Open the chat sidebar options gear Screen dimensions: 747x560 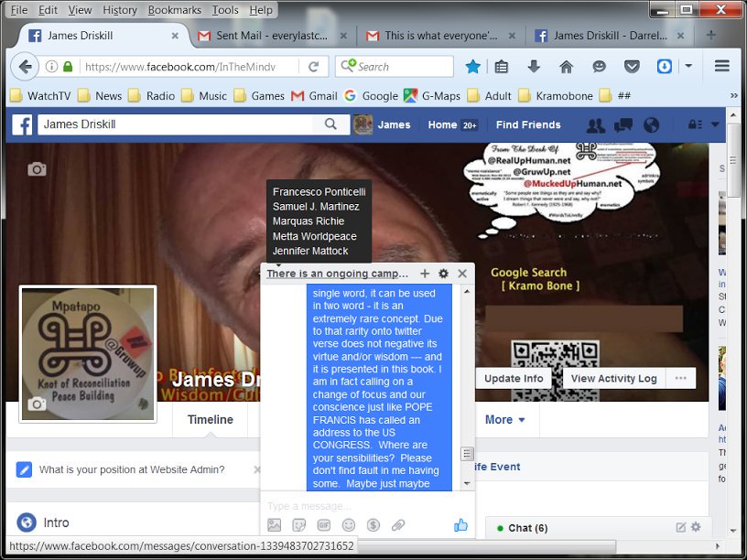pyautogui.click(x=696, y=527)
